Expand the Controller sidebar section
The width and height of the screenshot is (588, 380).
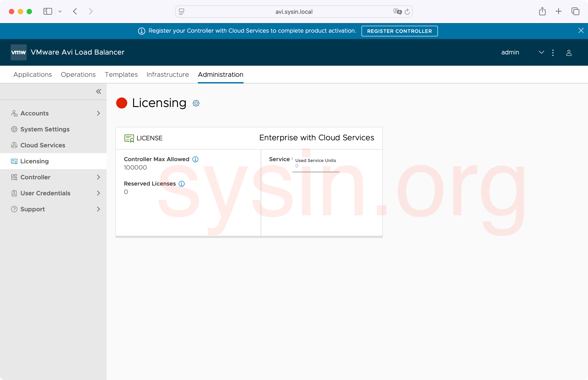[99, 177]
